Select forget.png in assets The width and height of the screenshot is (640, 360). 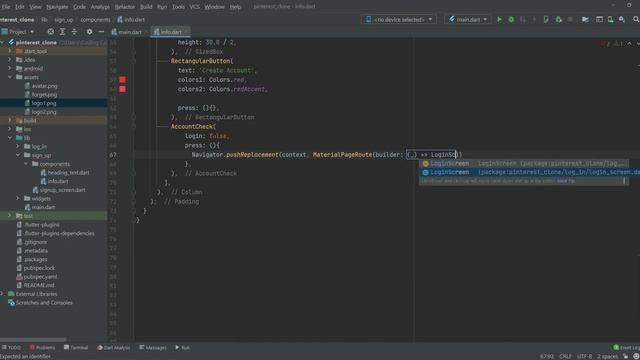(x=44, y=94)
